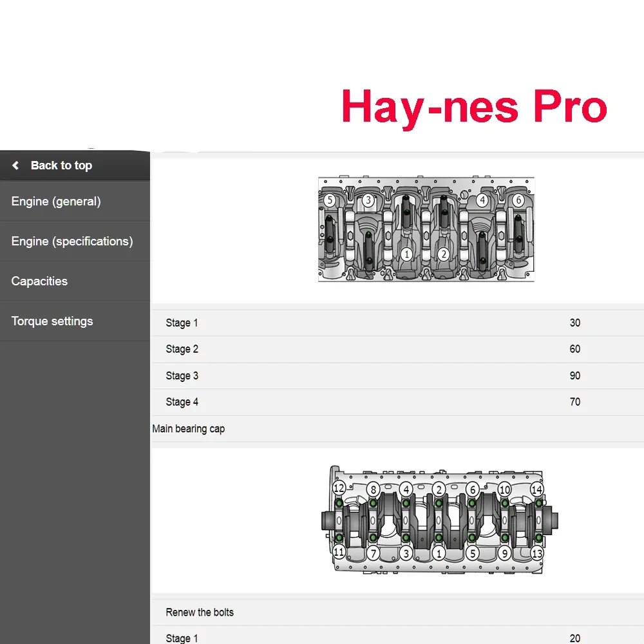The height and width of the screenshot is (644, 644).
Task: Click the value 70 in Stage 4 row
Action: (575, 402)
